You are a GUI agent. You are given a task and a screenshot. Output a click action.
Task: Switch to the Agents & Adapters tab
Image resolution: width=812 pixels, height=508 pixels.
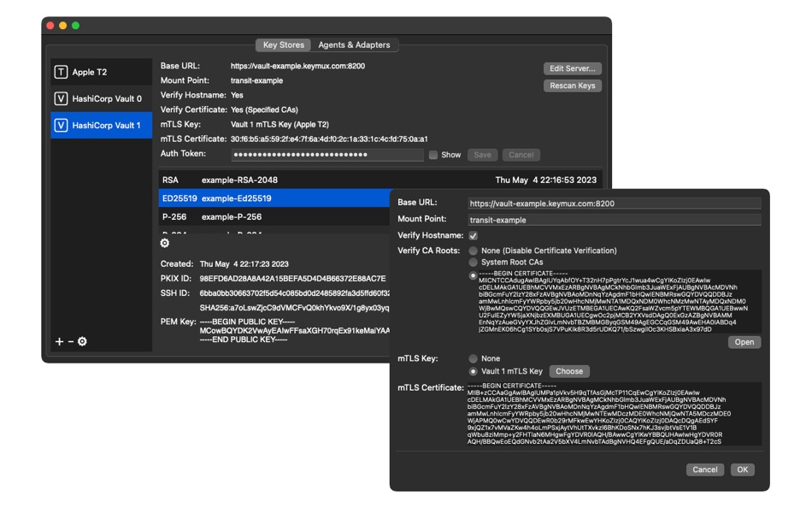tap(354, 45)
